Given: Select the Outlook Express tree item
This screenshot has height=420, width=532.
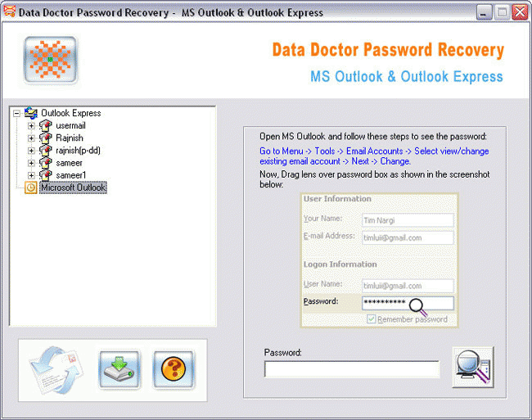Looking at the screenshot, I should [x=71, y=113].
